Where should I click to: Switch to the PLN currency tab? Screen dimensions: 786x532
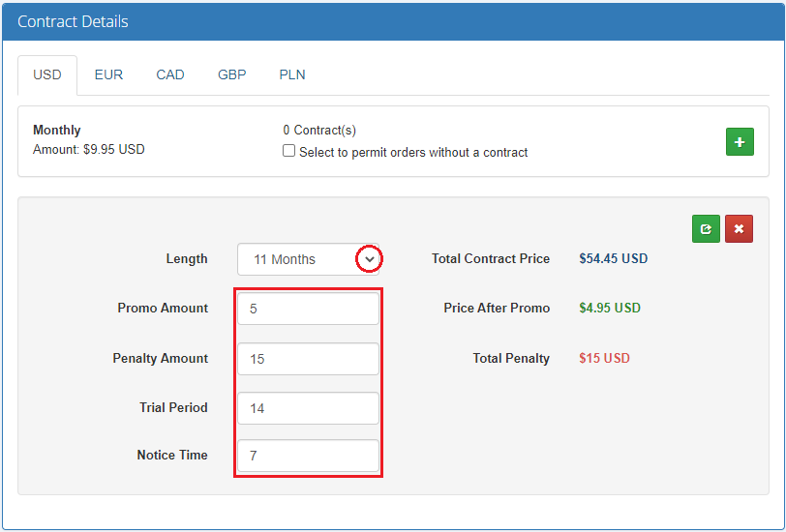pyautogui.click(x=292, y=74)
